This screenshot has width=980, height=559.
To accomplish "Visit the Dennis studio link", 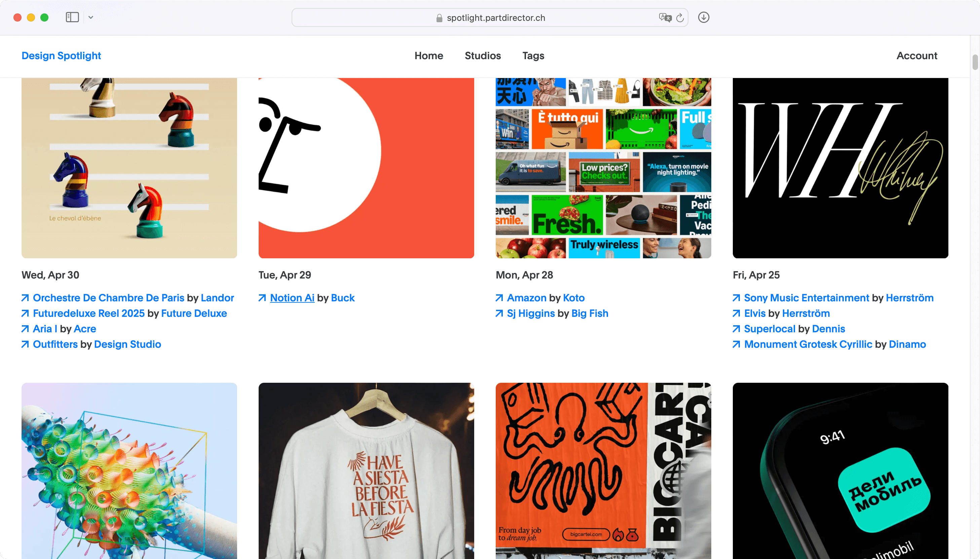I will (829, 329).
